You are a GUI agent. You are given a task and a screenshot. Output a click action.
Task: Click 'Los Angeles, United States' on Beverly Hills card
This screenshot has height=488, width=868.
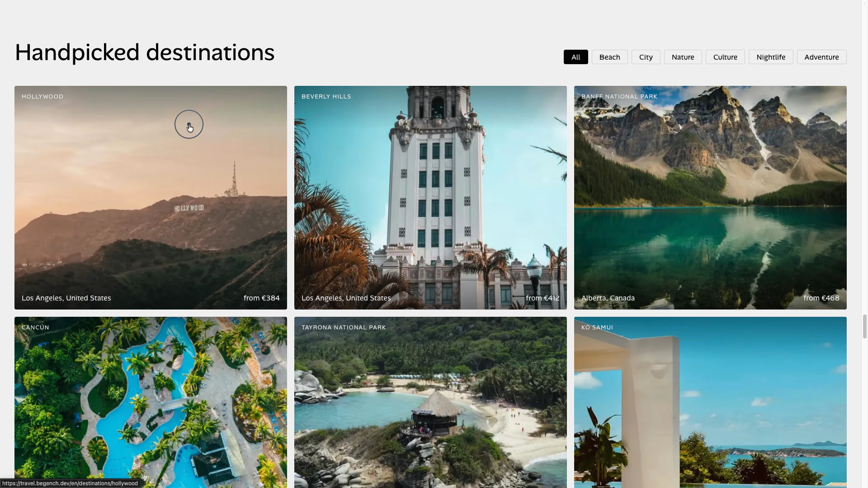[x=346, y=298]
